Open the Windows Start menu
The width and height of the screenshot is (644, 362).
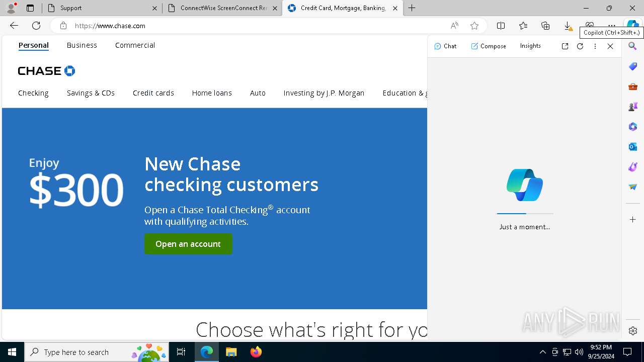click(12, 352)
